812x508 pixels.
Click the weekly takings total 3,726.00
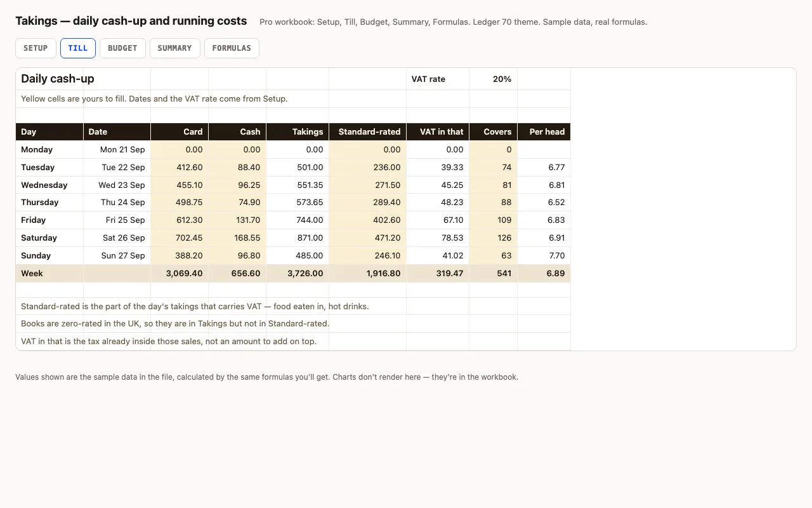(298, 274)
